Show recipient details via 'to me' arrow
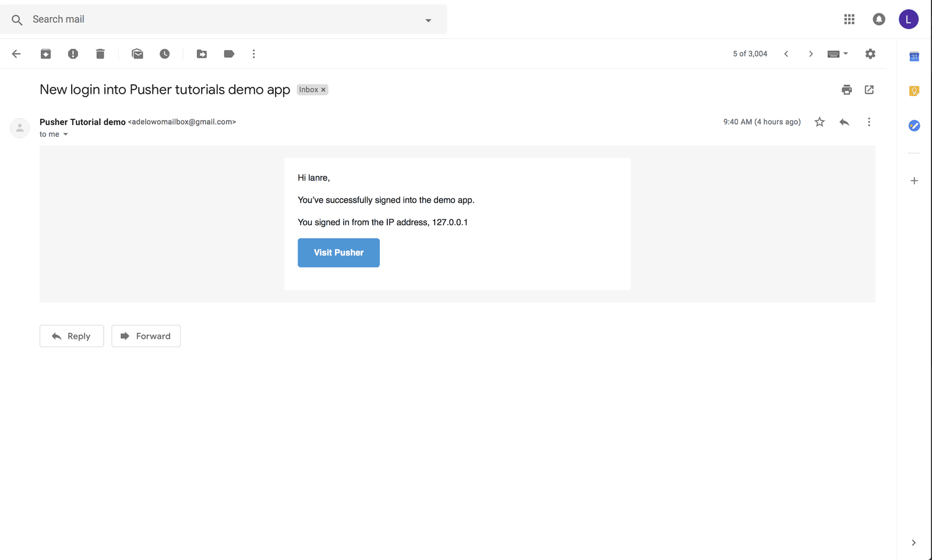Viewport: 932px width, 560px height. (65, 134)
